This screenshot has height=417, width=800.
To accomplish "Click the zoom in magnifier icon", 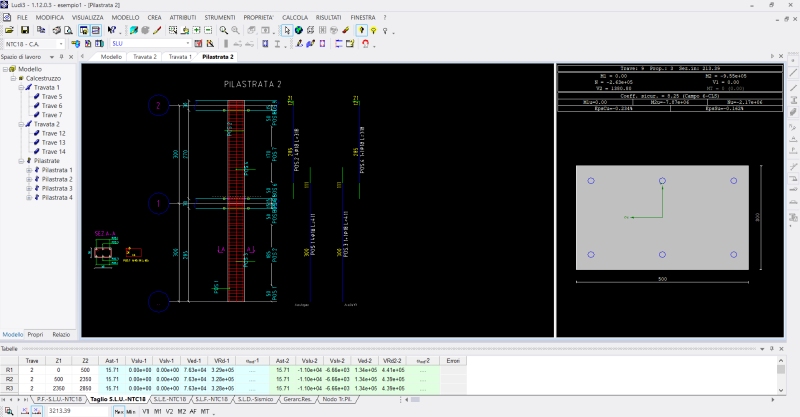I will click(224, 31).
